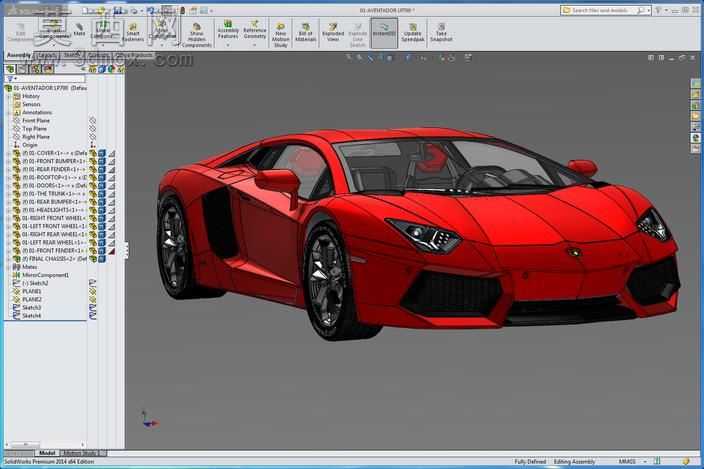Open Appearances task pane icon
This screenshot has height=469, width=704.
[695, 138]
